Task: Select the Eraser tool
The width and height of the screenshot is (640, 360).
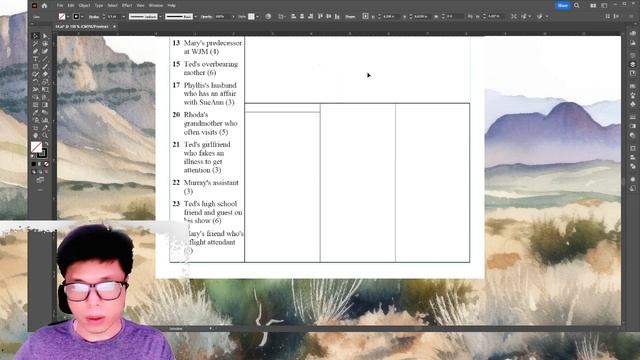Action: point(45,73)
